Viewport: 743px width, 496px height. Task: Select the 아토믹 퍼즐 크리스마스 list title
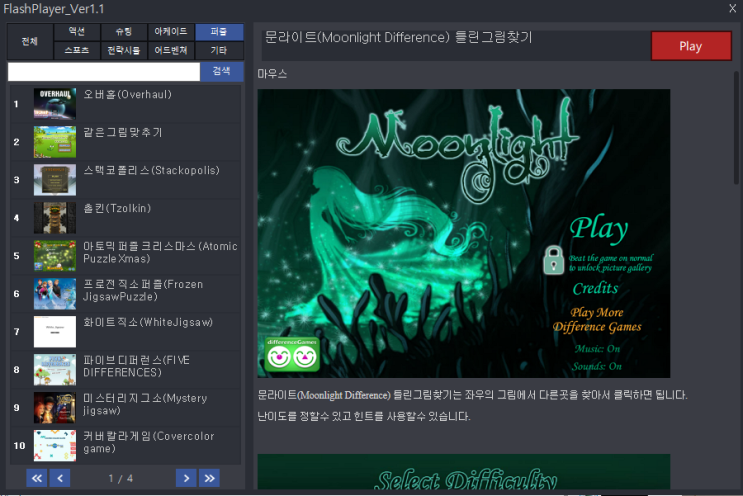point(160,253)
